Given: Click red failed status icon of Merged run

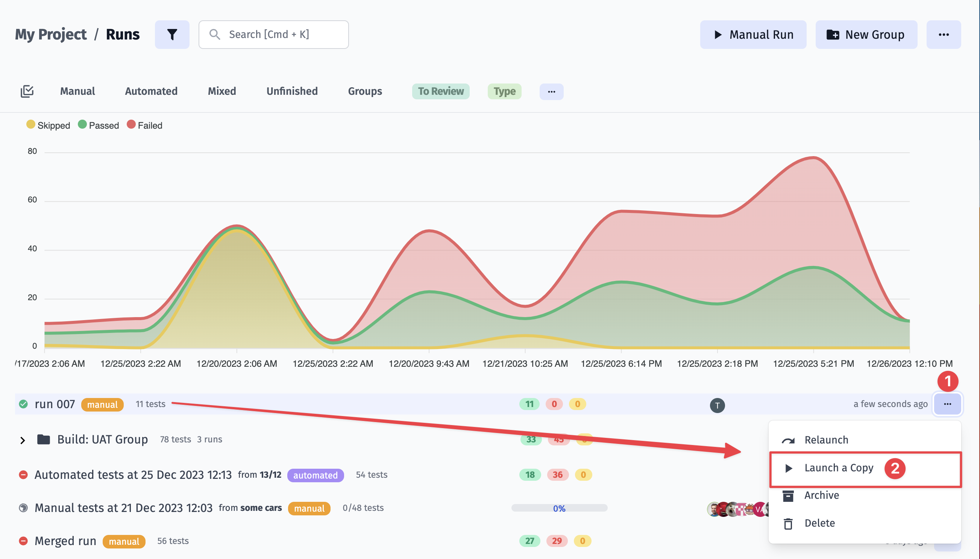Looking at the screenshot, I should (x=23, y=541).
